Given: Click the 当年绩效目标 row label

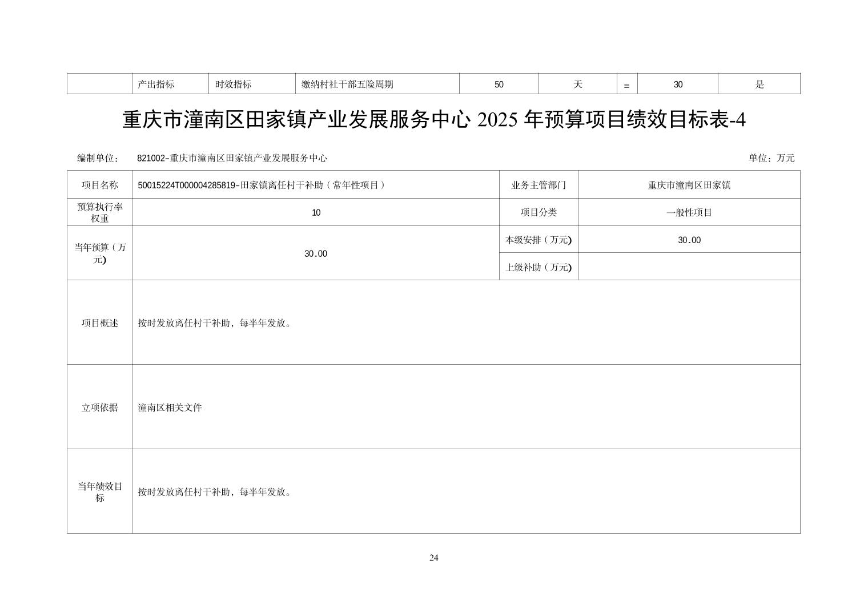Looking at the screenshot, I should click(x=99, y=492).
